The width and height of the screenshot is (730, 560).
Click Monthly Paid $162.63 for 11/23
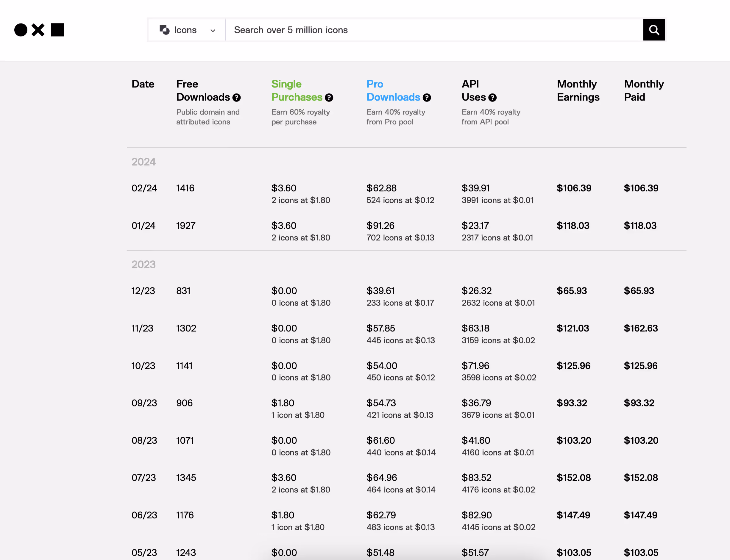pos(641,328)
